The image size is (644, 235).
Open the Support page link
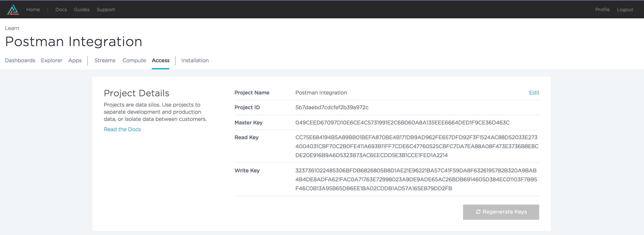106,9
